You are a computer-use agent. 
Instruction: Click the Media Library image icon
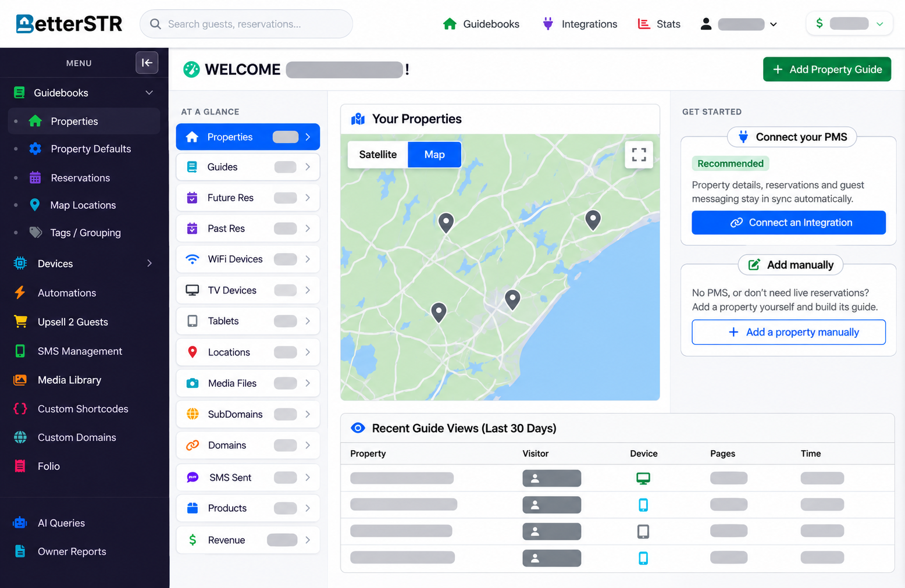click(x=20, y=380)
